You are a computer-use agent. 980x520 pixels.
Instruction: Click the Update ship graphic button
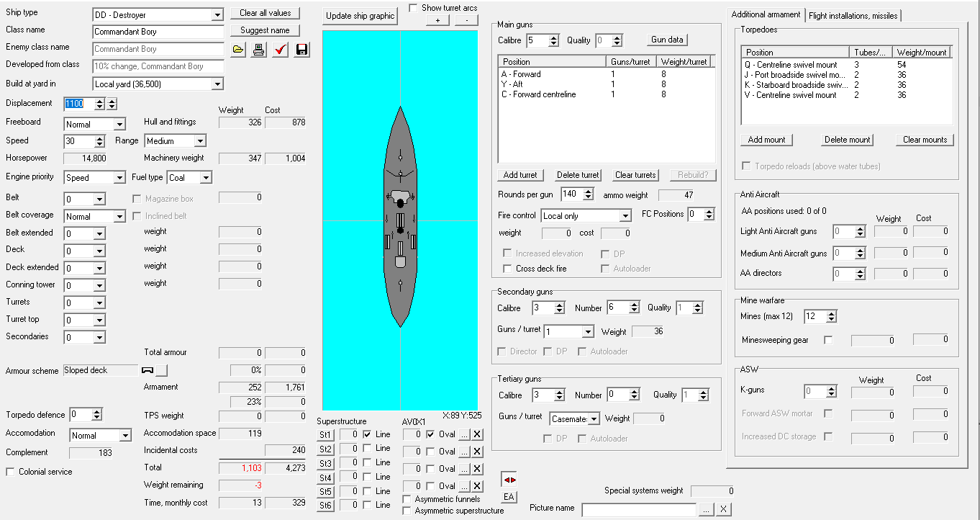point(360,16)
